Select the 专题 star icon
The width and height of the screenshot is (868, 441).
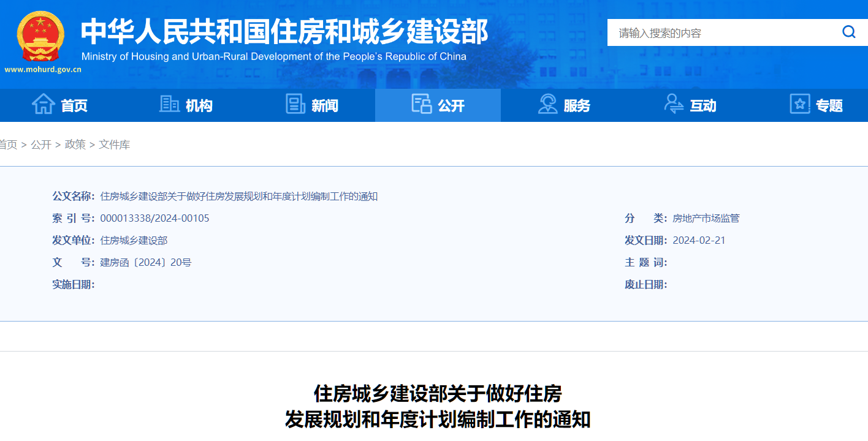coord(800,104)
